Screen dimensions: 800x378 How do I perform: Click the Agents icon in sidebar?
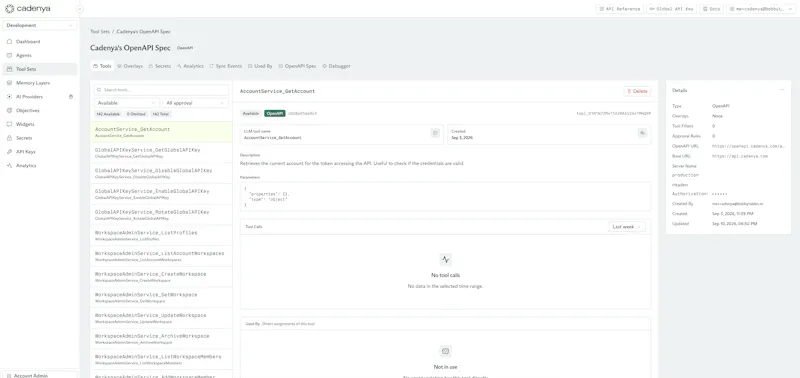point(9,55)
